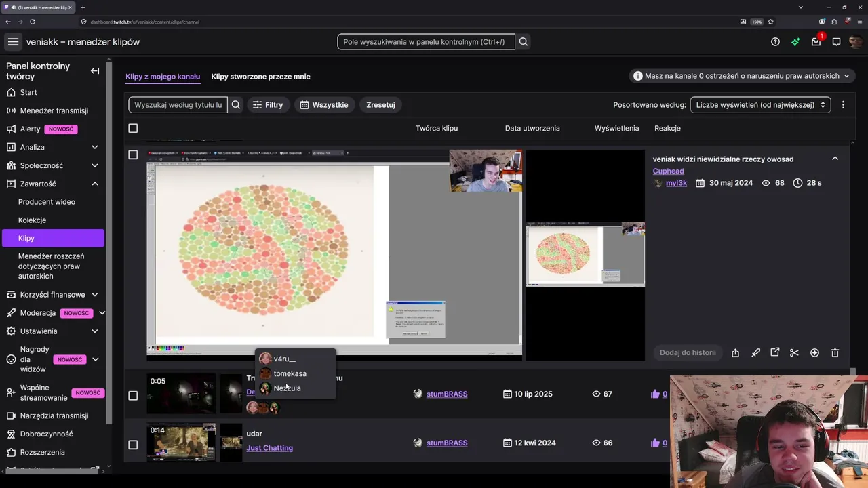Image resolution: width=868 pixels, height=488 pixels.
Task: Open Dobroczynność in the sidebar
Action: 53,434
